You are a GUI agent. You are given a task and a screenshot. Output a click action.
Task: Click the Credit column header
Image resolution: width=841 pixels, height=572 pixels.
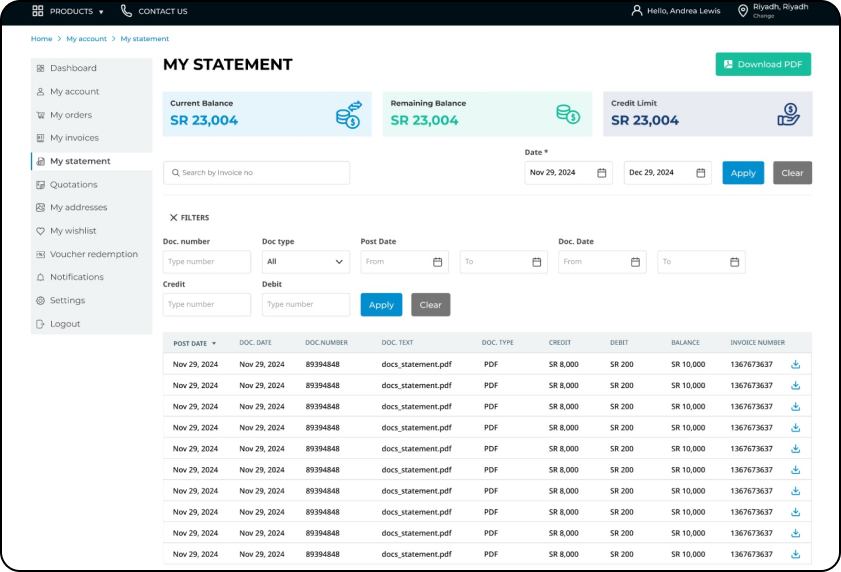[559, 342]
